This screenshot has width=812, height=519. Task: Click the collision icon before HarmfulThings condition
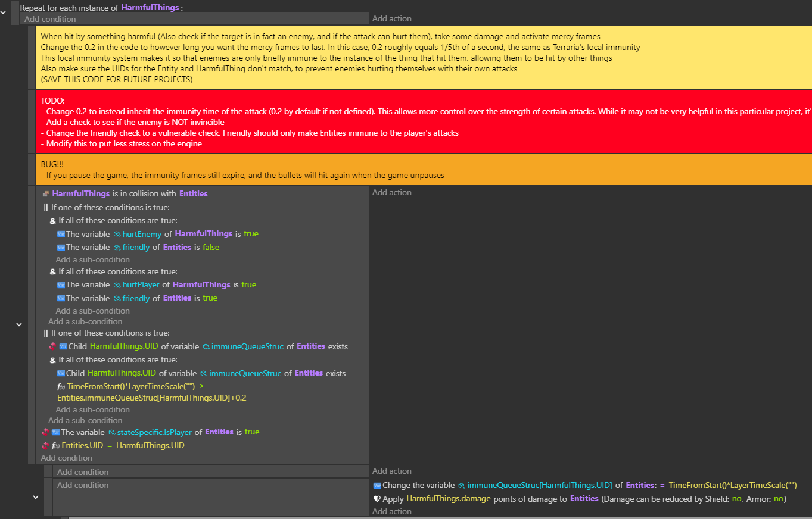46,194
